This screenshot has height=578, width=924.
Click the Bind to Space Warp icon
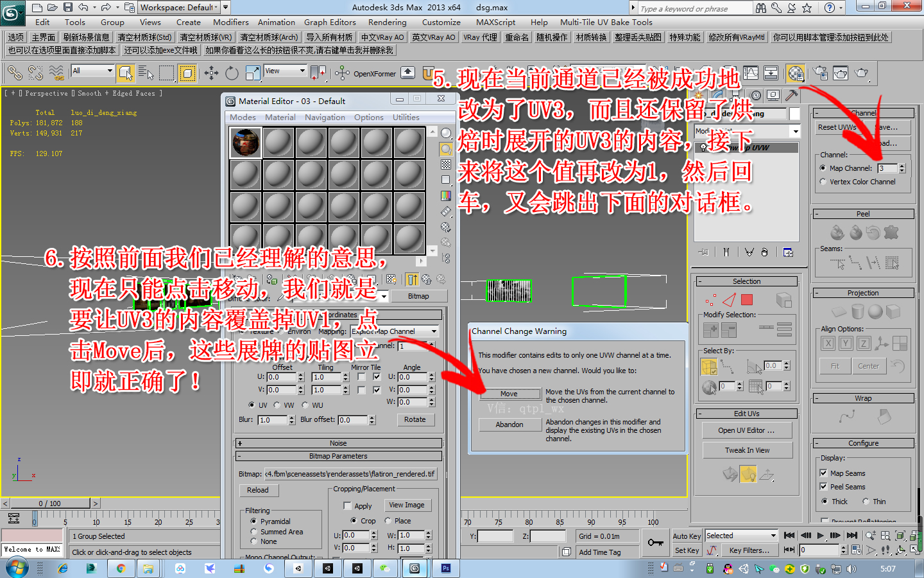click(x=57, y=73)
